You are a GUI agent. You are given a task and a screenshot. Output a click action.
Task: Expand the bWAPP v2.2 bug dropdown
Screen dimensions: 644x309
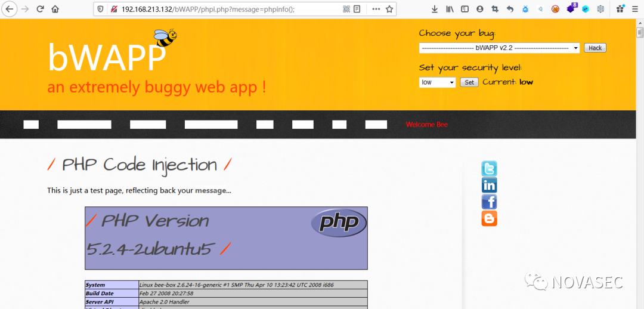click(x=499, y=48)
